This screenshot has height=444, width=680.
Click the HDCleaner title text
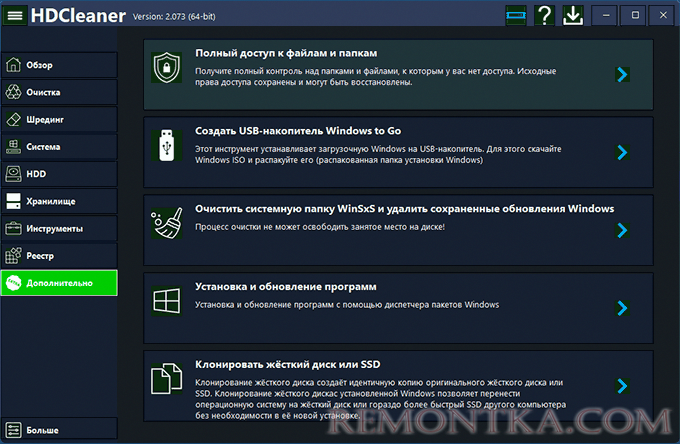coord(78,16)
